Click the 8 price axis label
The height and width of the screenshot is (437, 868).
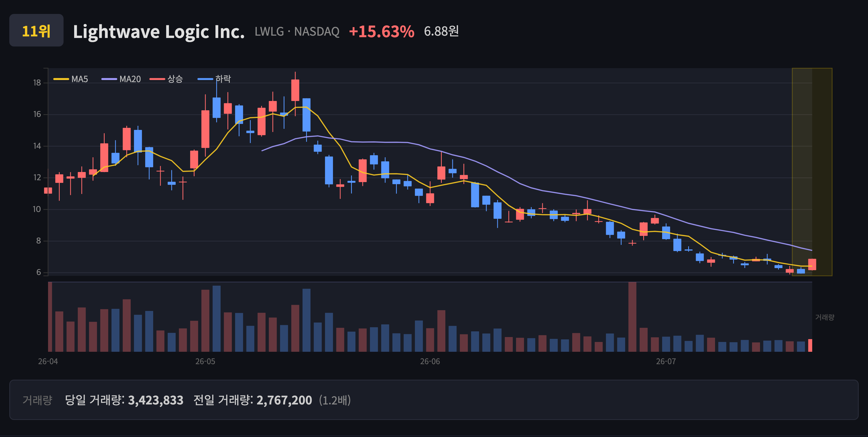click(39, 241)
